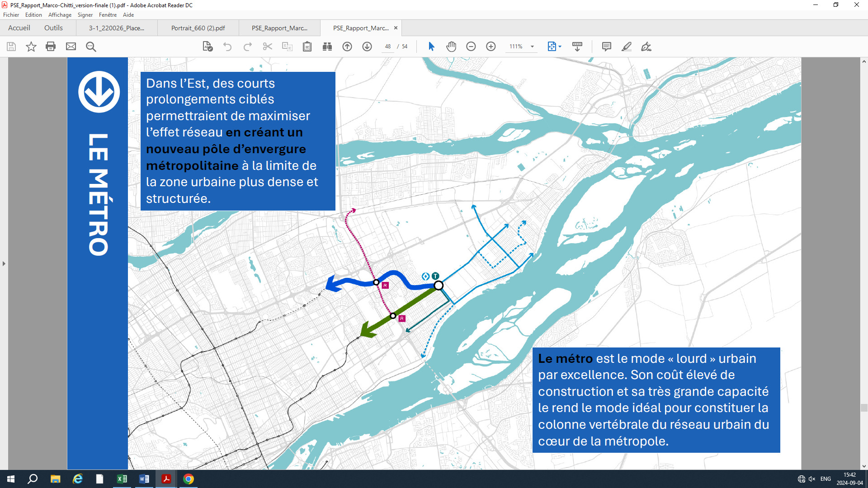Add a sticky note comment
The height and width of the screenshot is (488, 868).
607,47
